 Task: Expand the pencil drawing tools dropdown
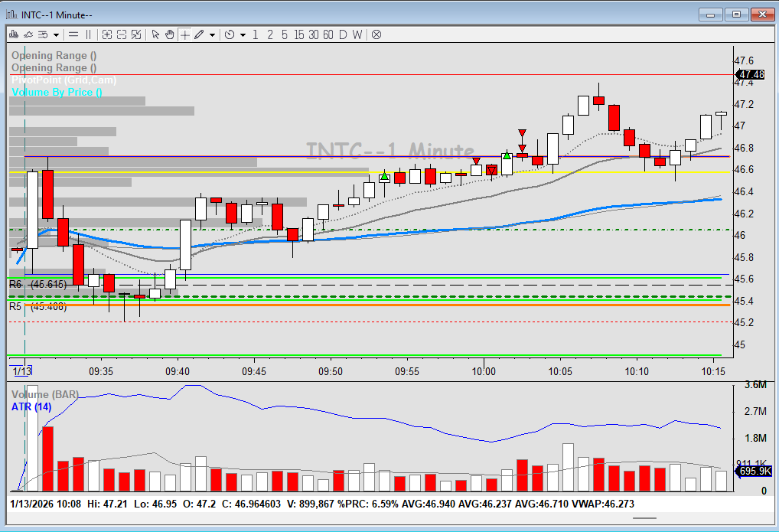click(x=212, y=34)
